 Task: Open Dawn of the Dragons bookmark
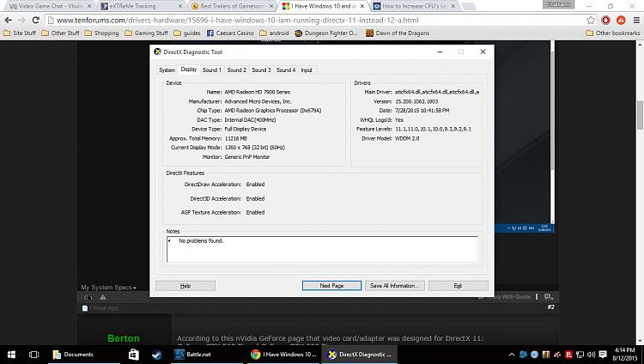398,33
